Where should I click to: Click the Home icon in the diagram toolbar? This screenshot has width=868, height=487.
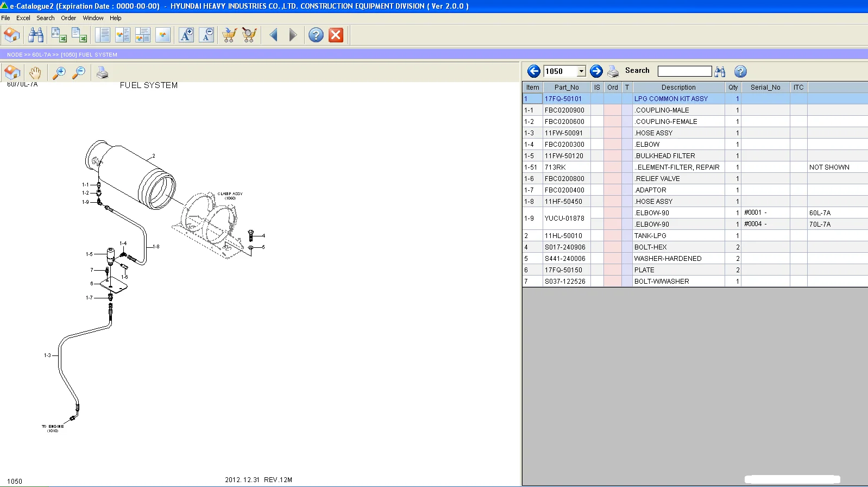point(12,72)
